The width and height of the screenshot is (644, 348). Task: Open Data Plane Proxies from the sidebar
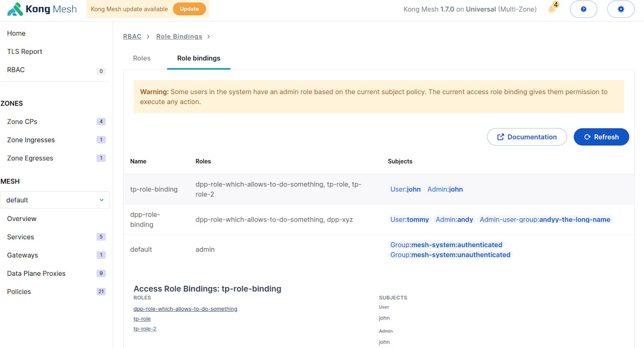[x=36, y=273]
